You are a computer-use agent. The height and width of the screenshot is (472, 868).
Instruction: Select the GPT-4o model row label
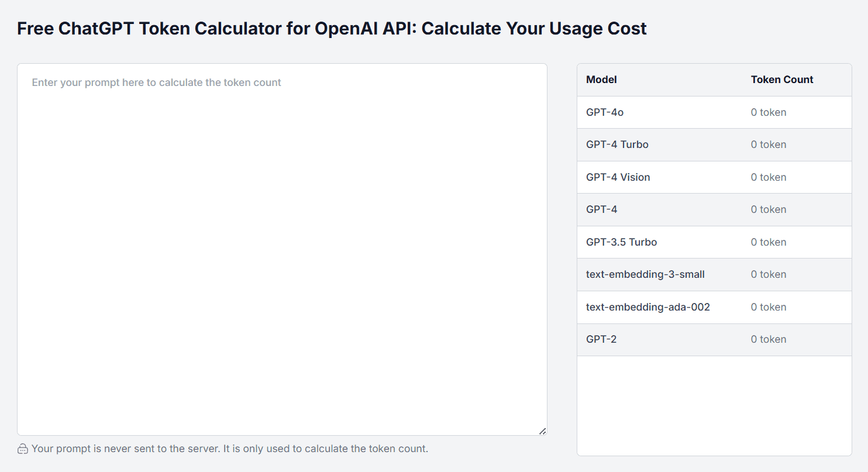(605, 112)
